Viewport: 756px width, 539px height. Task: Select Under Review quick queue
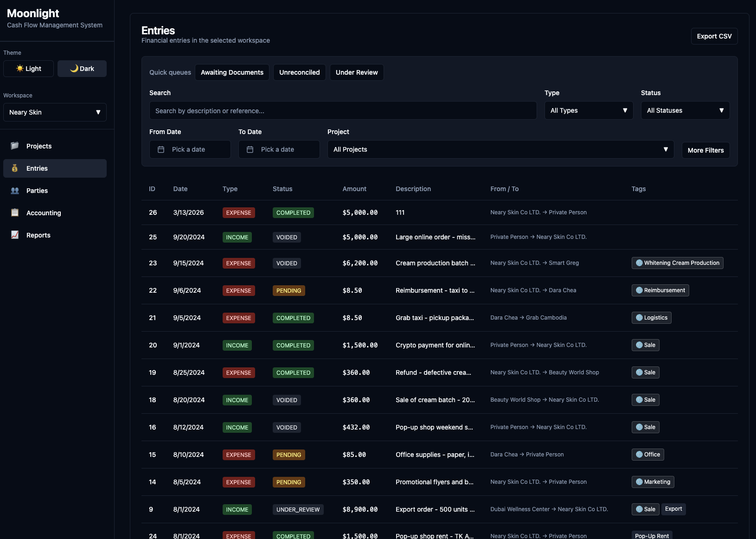tap(357, 72)
